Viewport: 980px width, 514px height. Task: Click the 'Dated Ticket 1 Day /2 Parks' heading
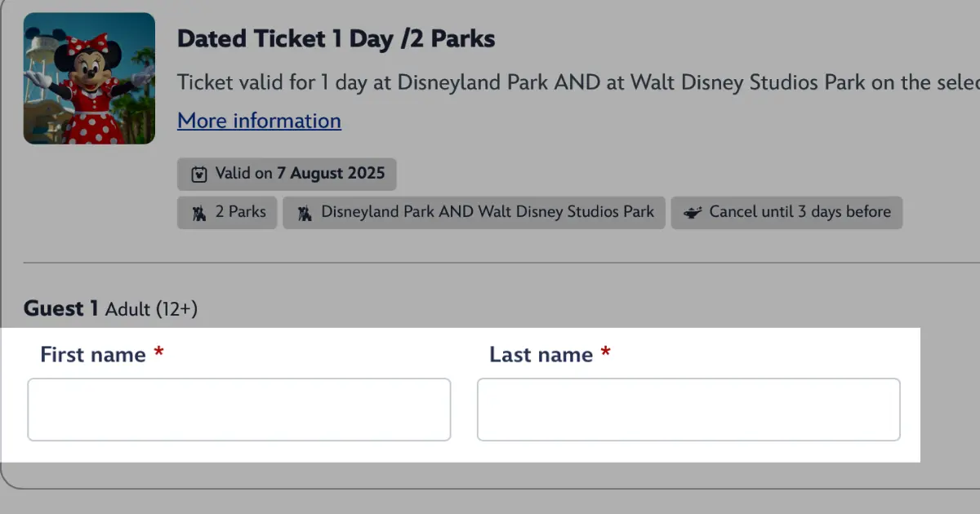pyautogui.click(x=336, y=38)
